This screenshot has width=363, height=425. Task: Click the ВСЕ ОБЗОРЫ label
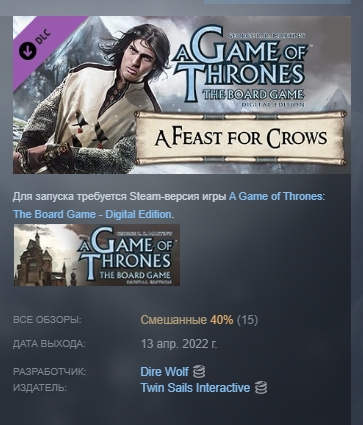tap(47, 320)
